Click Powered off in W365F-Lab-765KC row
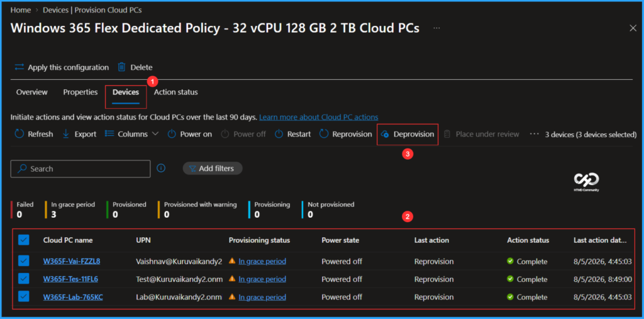Image resolution: width=644 pixels, height=319 pixels. pos(341,297)
